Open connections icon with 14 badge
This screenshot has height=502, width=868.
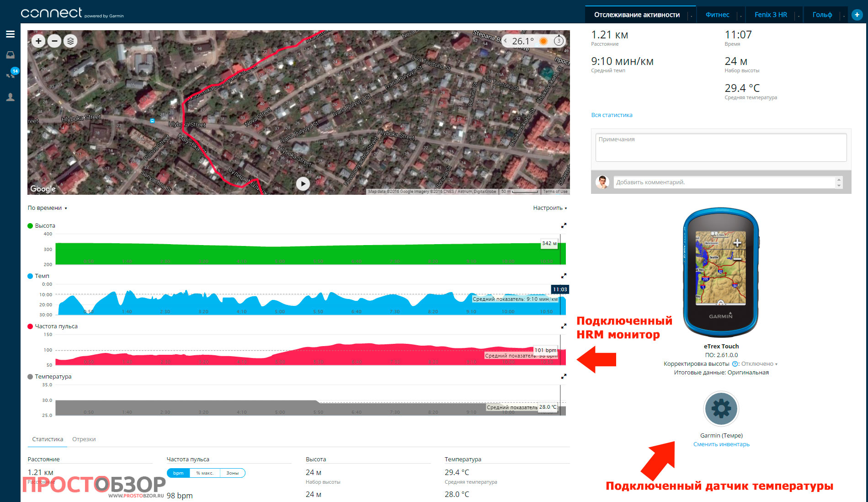(x=11, y=75)
